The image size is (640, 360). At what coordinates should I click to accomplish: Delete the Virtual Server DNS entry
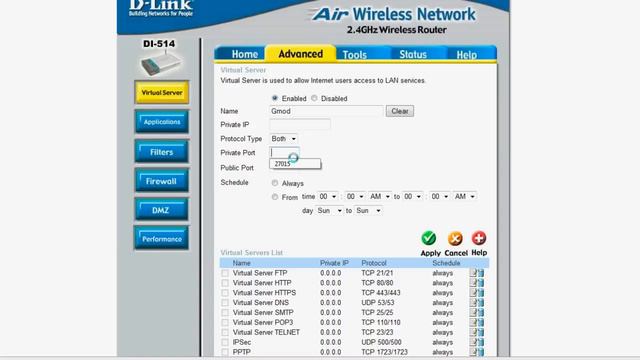[x=481, y=302]
